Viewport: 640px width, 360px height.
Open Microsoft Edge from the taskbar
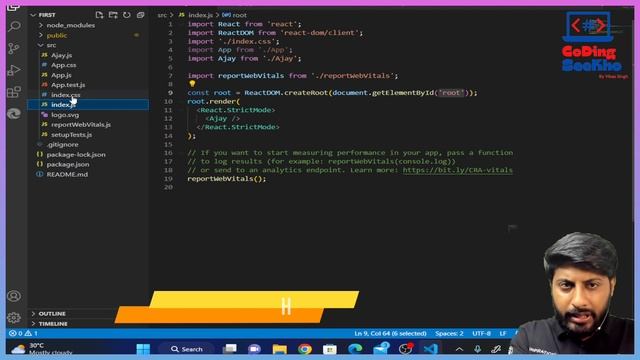tap(355, 349)
